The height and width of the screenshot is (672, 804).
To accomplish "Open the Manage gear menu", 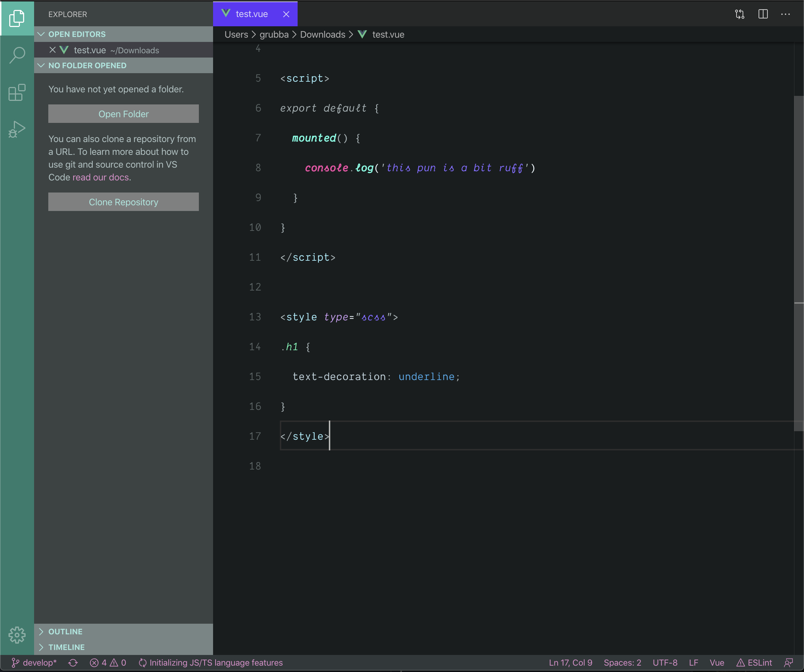I will coord(17,635).
